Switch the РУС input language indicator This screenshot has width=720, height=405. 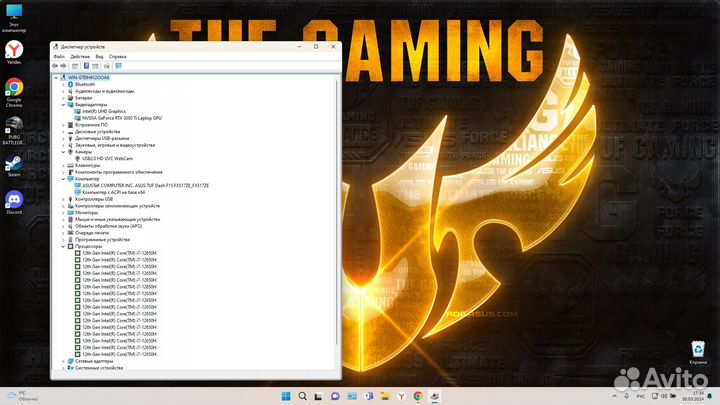[x=641, y=396]
